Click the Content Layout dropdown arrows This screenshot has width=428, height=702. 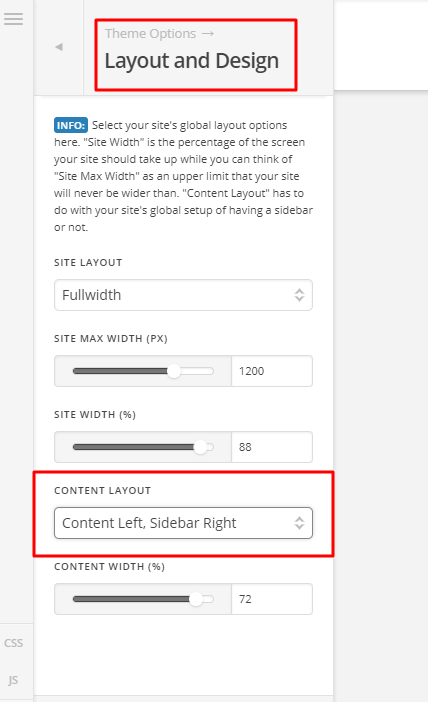click(x=299, y=523)
